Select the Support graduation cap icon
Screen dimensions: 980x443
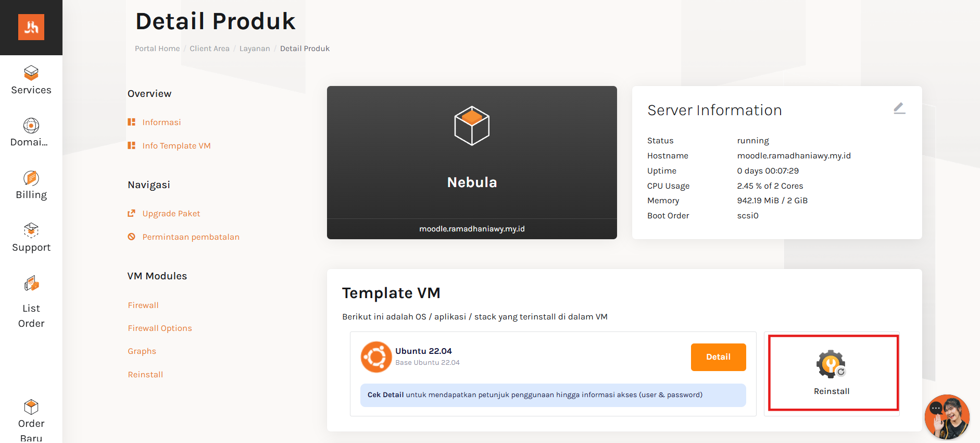[31, 230]
